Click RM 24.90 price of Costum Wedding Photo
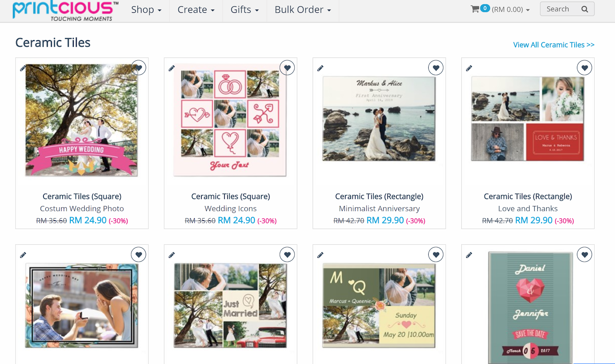This screenshot has width=615, height=364. click(88, 220)
